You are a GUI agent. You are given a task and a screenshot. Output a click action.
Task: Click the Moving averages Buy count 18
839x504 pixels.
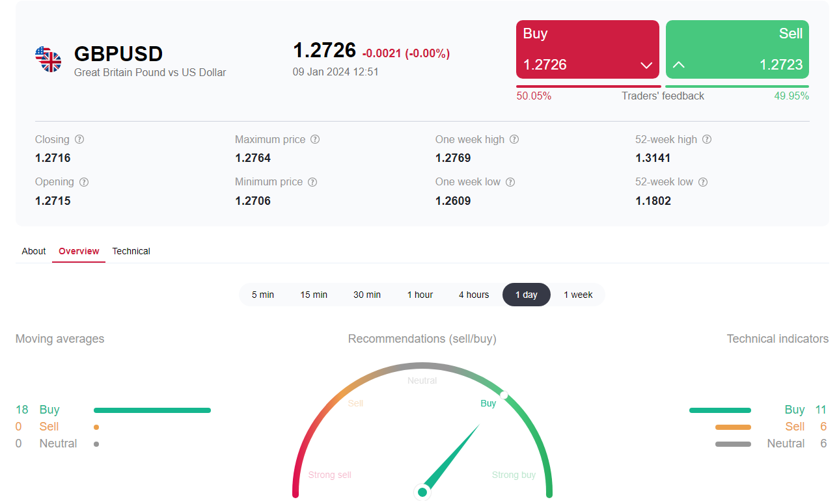click(x=22, y=410)
